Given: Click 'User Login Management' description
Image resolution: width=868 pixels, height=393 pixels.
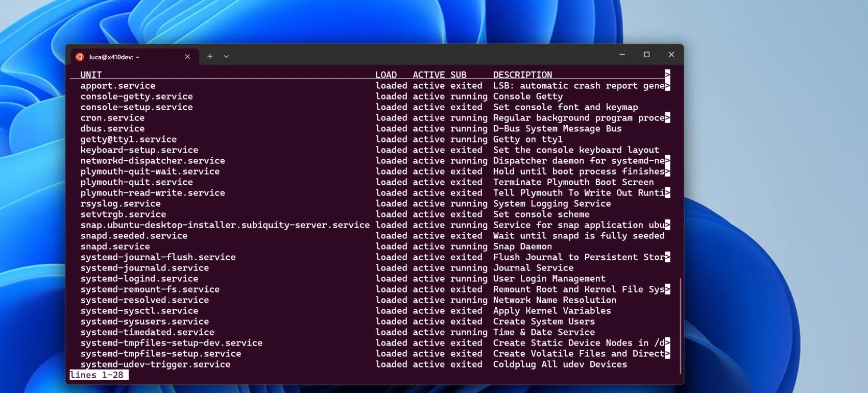Looking at the screenshot, I should coord(549,279).
